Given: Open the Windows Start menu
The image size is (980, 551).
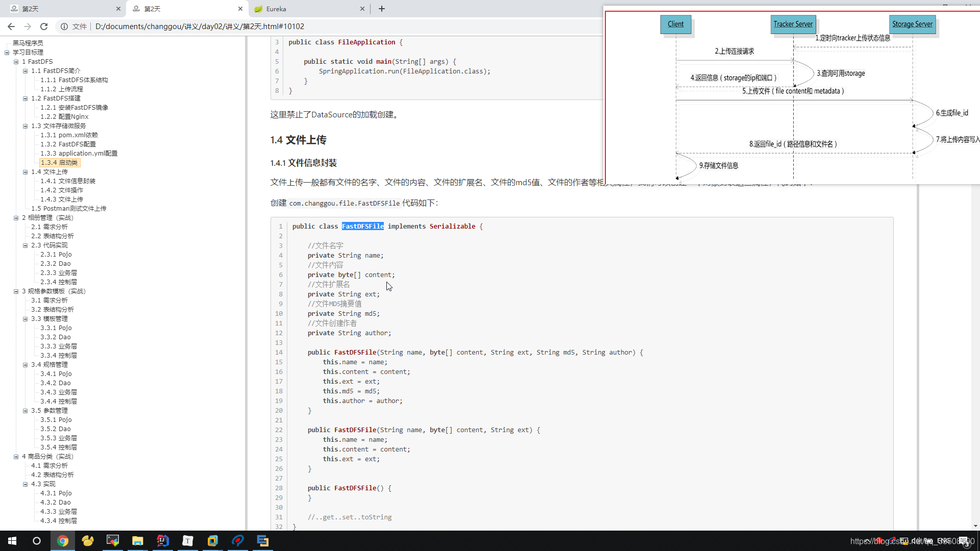Looking at the screenshot, I should pyautogui.click(x=12, y=541).
